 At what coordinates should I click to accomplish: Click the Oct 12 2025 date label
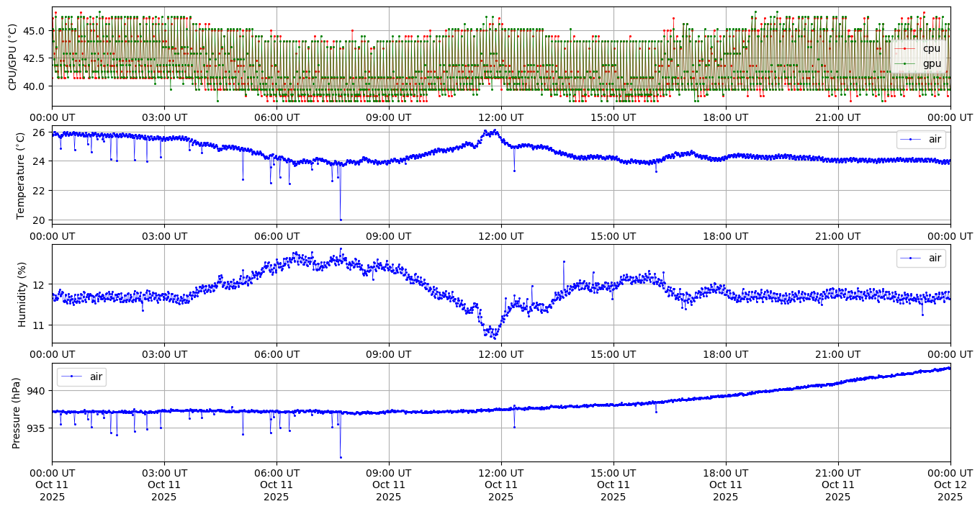coord(950,485)
